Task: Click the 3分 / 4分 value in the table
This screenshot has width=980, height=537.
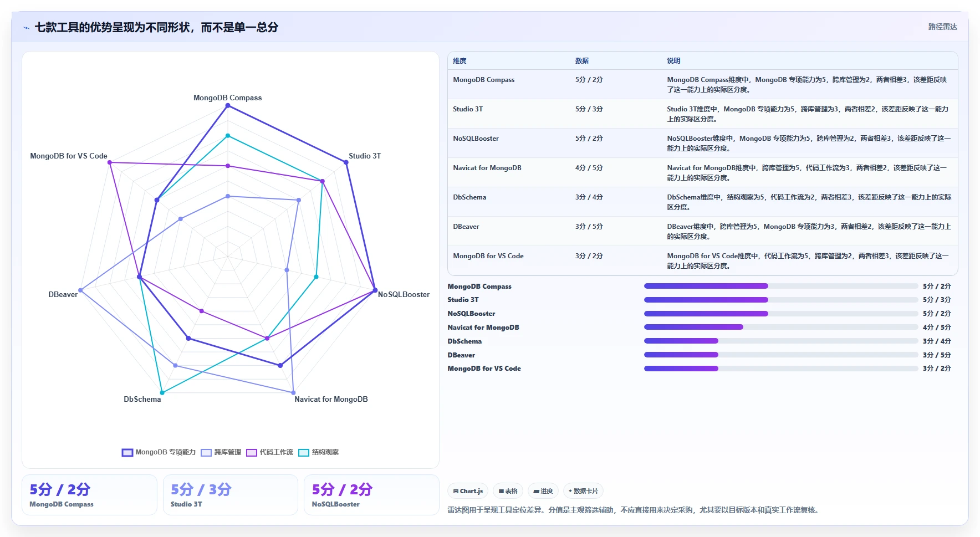Action: click(589, 197)
